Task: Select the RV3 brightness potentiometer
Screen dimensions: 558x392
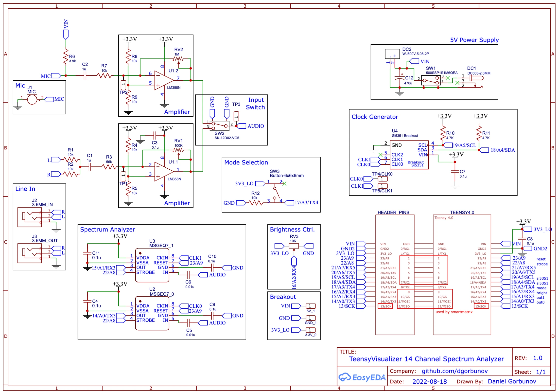Action: 294,246
